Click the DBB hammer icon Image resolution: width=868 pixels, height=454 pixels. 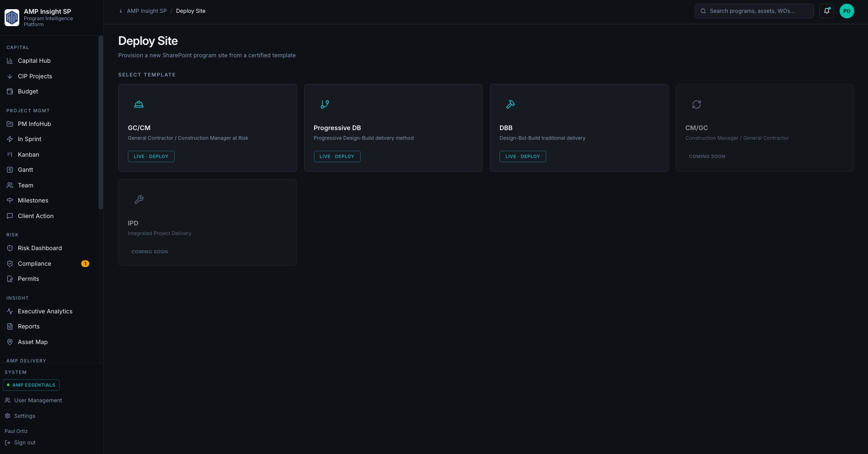(x=511, y=104)
